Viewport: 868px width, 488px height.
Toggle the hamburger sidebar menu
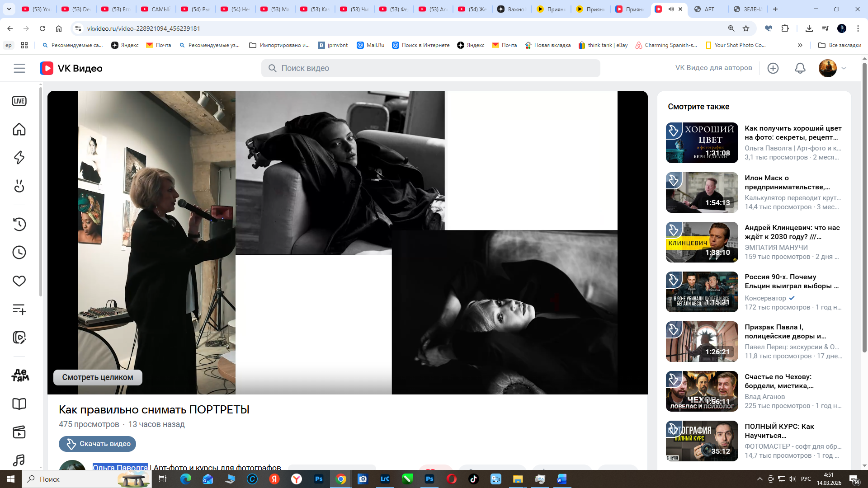click(x=19, y=68)
